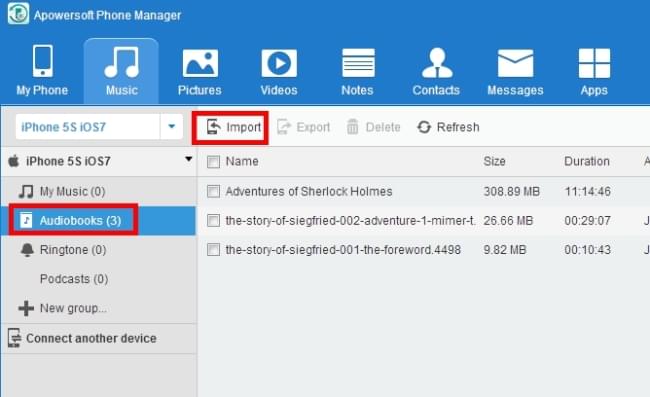The width and height of the screenshot is (650, 397).
Task: Switch to the Music tab
Action: [x=121, y=70]
